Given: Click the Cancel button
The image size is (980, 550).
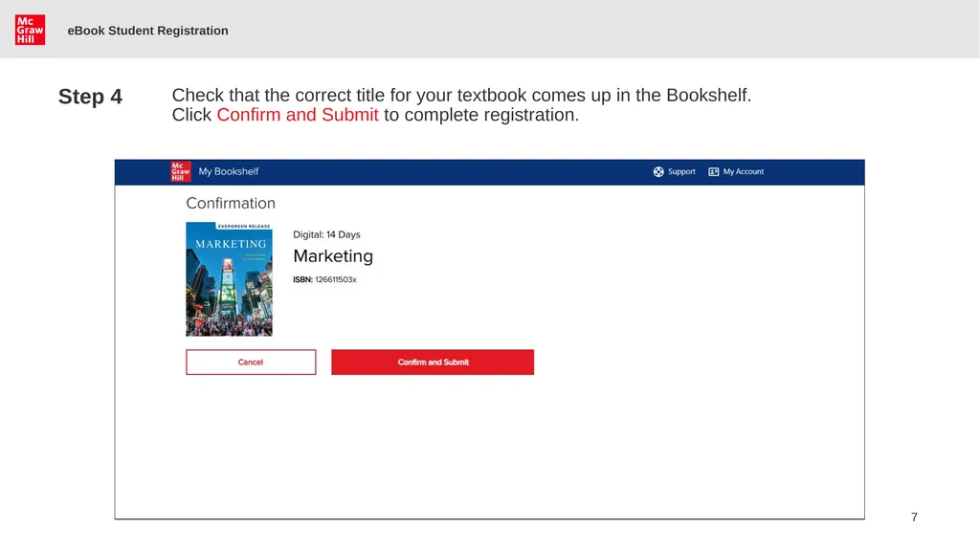Looking at the screenshot, I should [251, 362].
